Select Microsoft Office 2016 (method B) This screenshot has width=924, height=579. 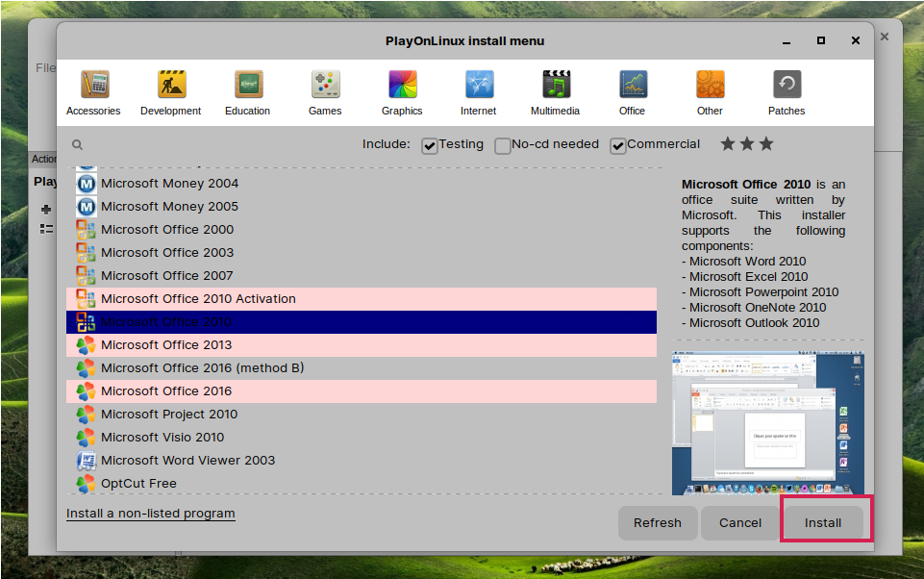click(362, 368)
